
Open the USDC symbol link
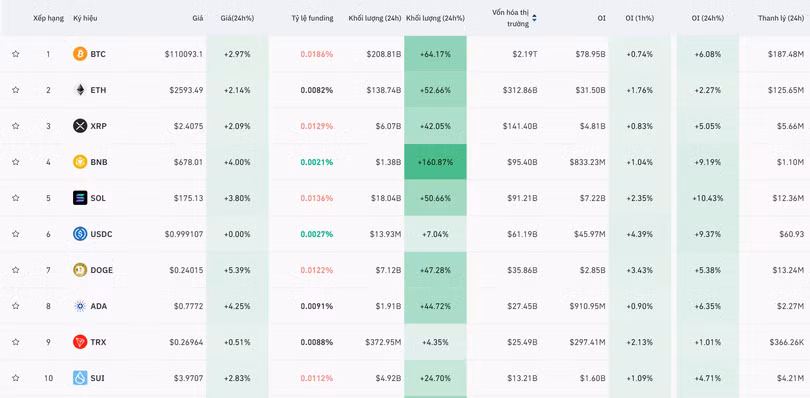click(x=101, y=234)
